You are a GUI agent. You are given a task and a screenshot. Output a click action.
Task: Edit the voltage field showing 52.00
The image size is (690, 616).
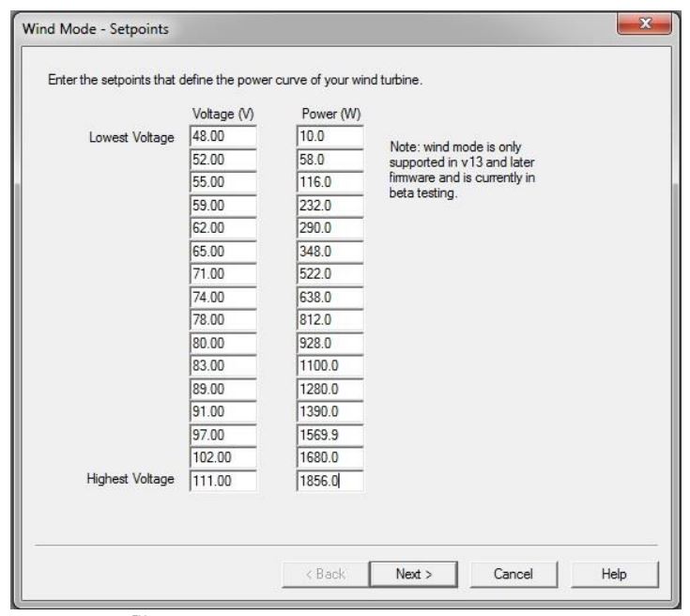pos(222,161)
